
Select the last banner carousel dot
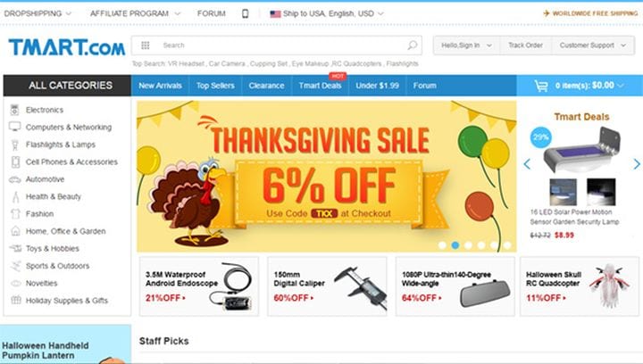507,245
